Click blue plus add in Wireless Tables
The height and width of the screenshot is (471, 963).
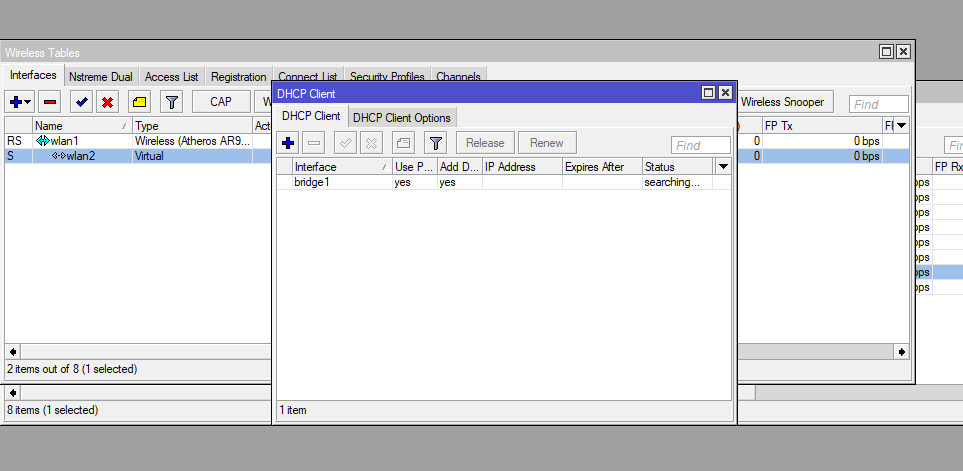point(21,102)
